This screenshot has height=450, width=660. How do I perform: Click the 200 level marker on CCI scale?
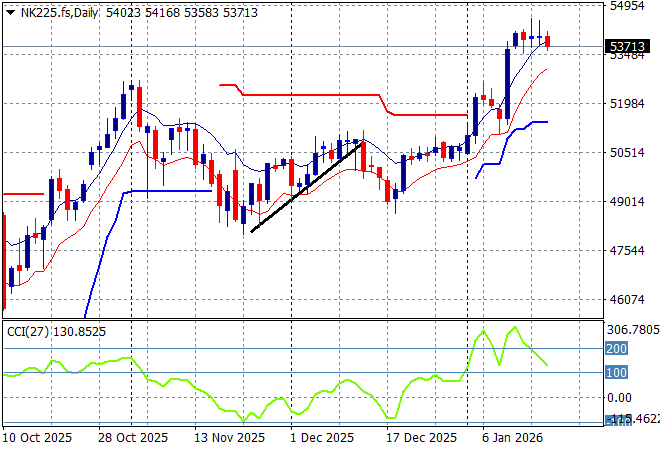pos(616,348)
